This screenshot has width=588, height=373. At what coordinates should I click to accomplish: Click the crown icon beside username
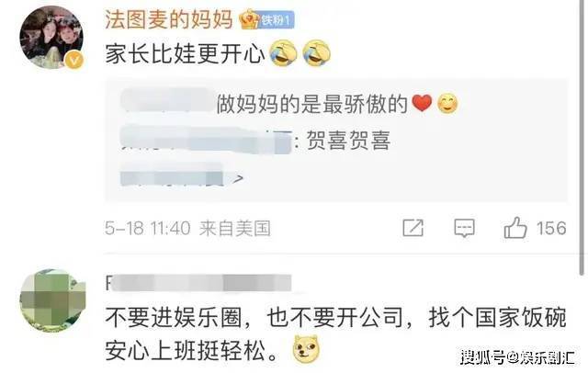pos(249,19)
